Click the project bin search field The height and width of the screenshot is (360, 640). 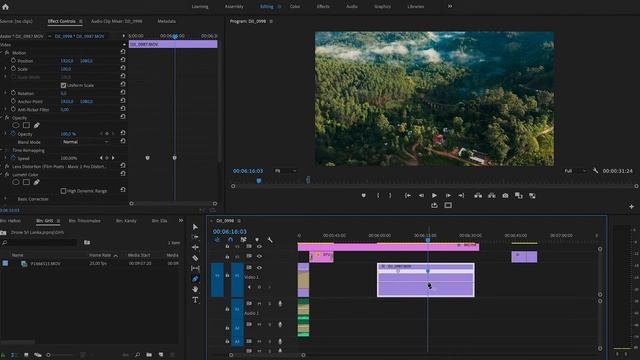[39, 242]
